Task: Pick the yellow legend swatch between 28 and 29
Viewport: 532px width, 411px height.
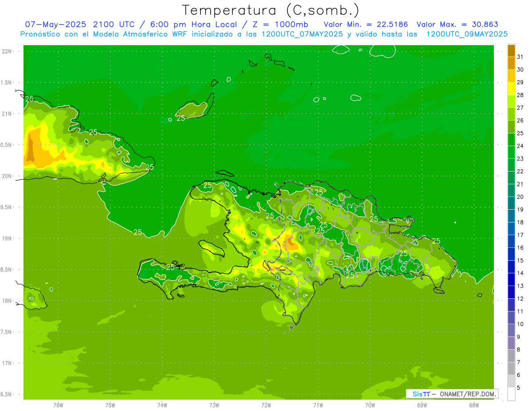Action: 511,89
